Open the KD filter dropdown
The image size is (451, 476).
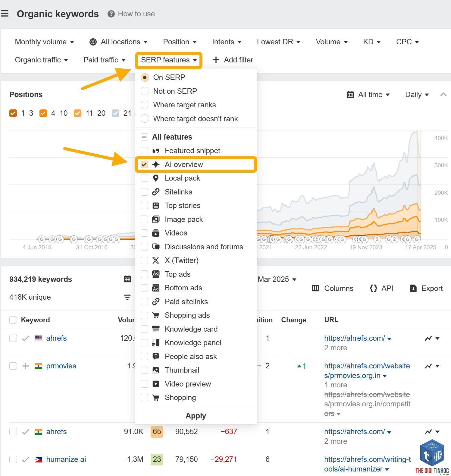click(x=371, y=42)
